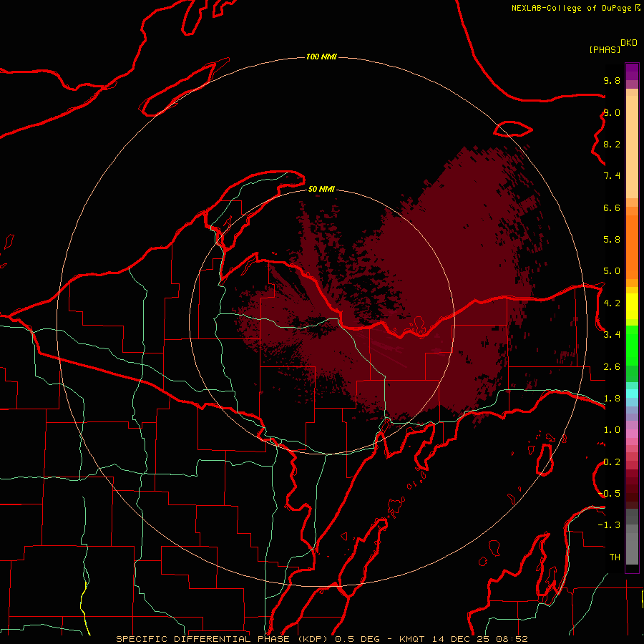Click the 3.4 scale value
This screenshot has height=644, width=644.
[612, 335]
